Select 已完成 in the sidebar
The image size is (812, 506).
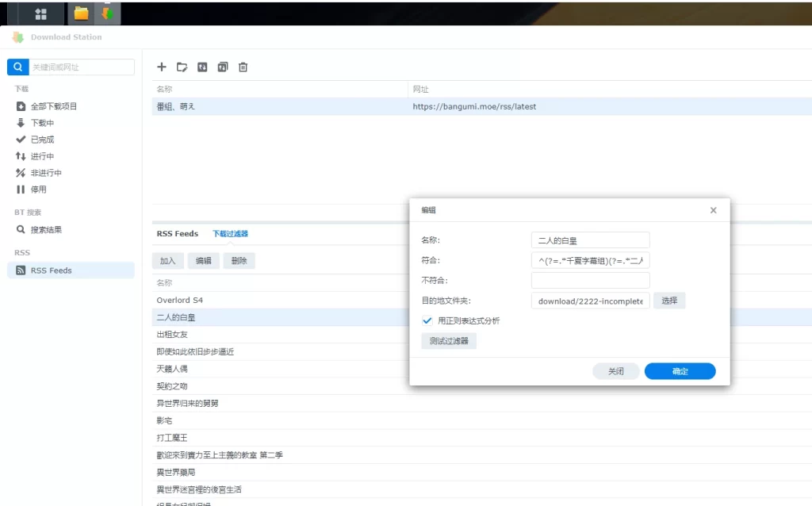click(42, 140)
